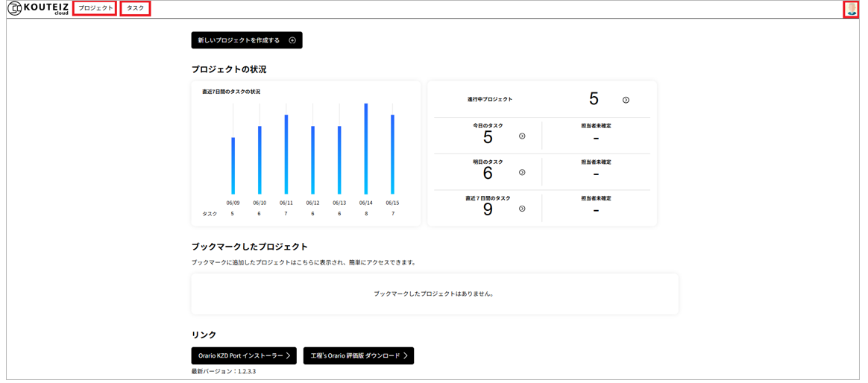Select the 06/10 bar in the chart
868x383 pixels.
tap(260, 160)
